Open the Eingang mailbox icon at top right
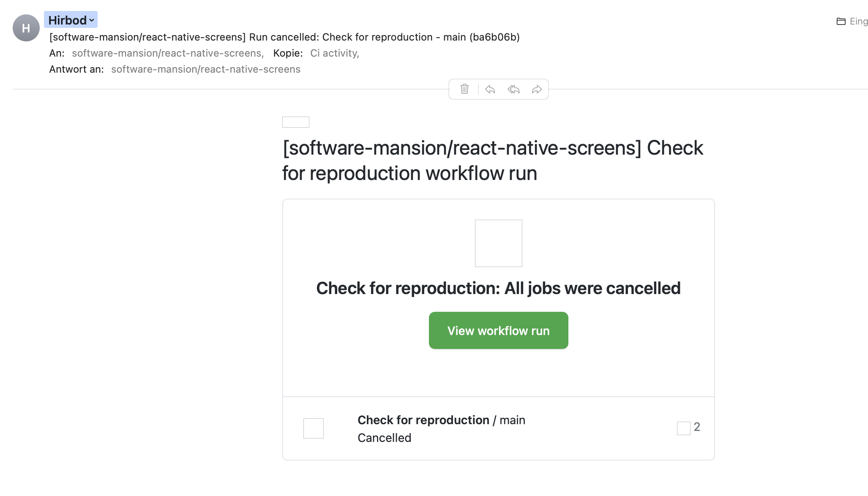This screenshot has height=496, width=868. [x=841, y=21]
